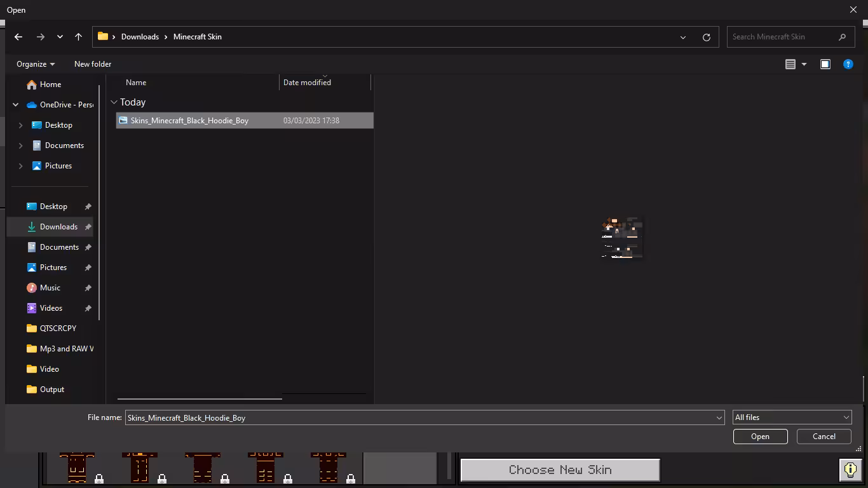Expand the Documents node under OneDrive

[20, 146]
